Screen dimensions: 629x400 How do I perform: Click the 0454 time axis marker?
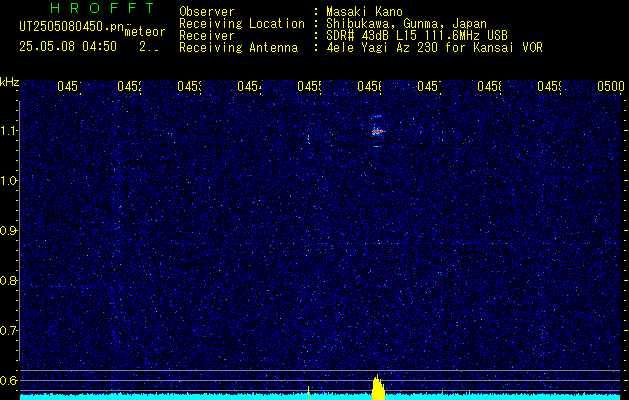click(x=249, y=86)
